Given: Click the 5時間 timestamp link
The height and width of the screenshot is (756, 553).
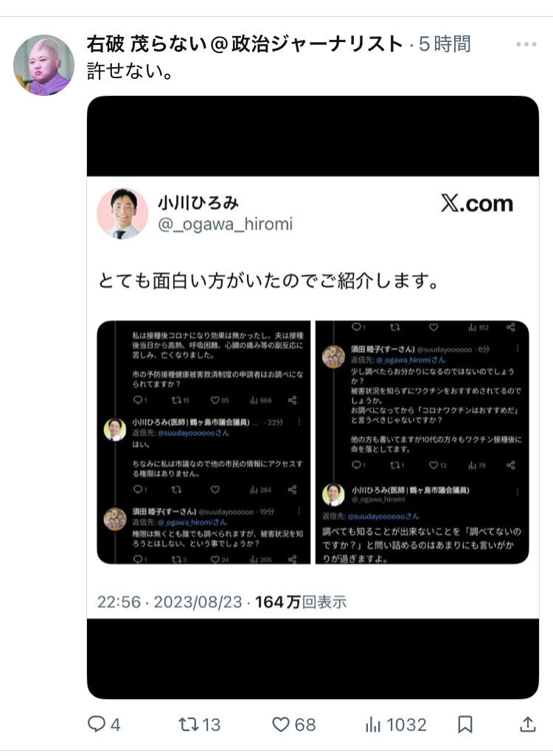Looking at the screenshot, I should pyautogui.click(x=444, y=44).
